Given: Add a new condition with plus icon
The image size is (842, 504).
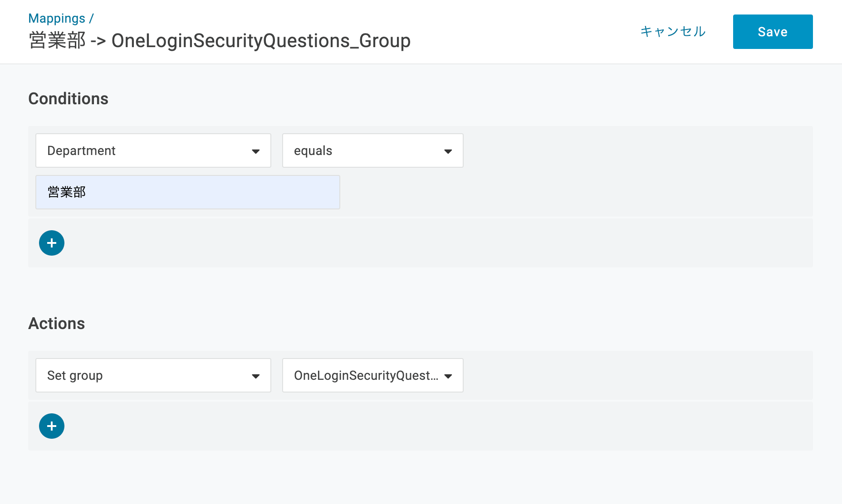Looking at the screenshot, I should (x=52, y=243).
